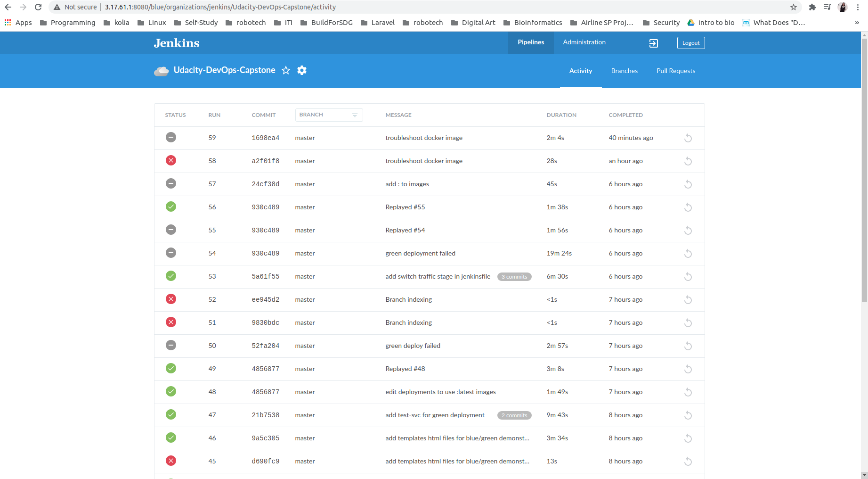The image size is (868, 479).
Task: Click commit d690fc9 in run 45
Action: pyautogui.click(x=266, y=462)
